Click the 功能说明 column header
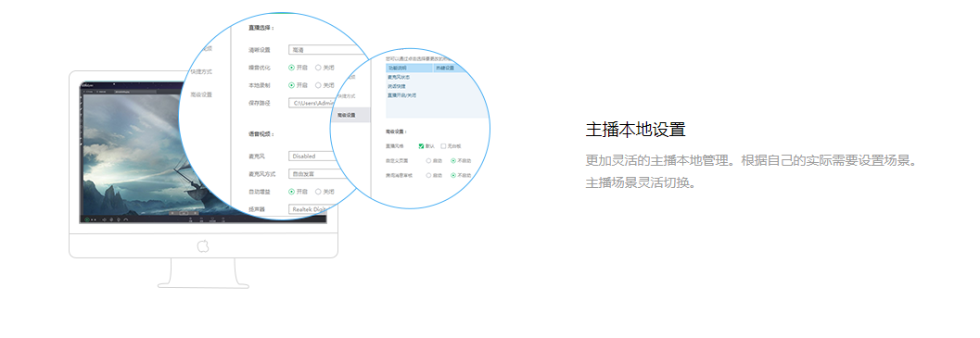 pyautogui.click(x=410, y=68)
